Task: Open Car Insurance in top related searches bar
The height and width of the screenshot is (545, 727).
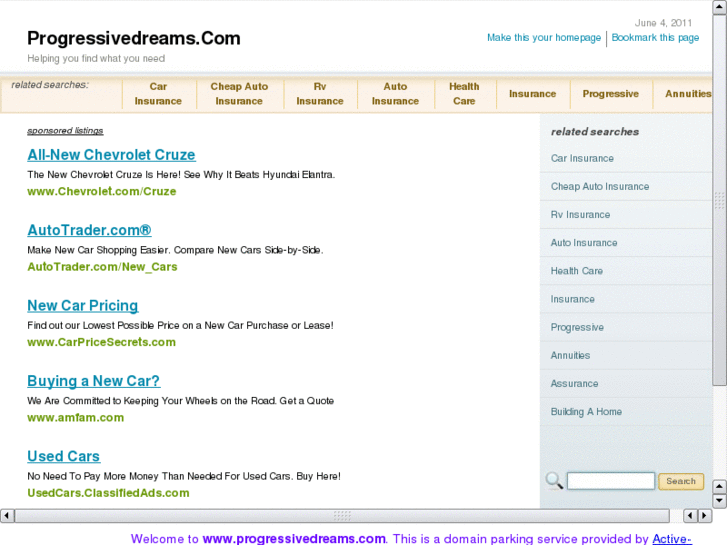Action: [158, 94]
